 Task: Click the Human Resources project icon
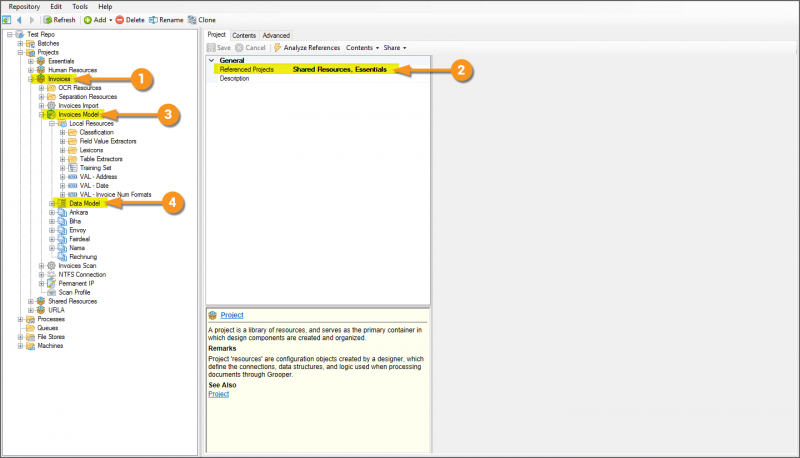pos(41,70)
